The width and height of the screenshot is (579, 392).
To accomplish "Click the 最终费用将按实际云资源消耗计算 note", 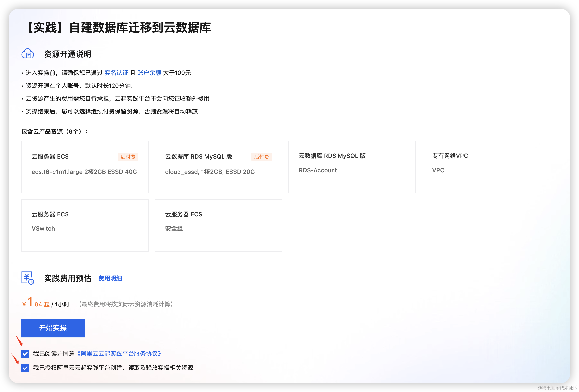I will (126, 304).
